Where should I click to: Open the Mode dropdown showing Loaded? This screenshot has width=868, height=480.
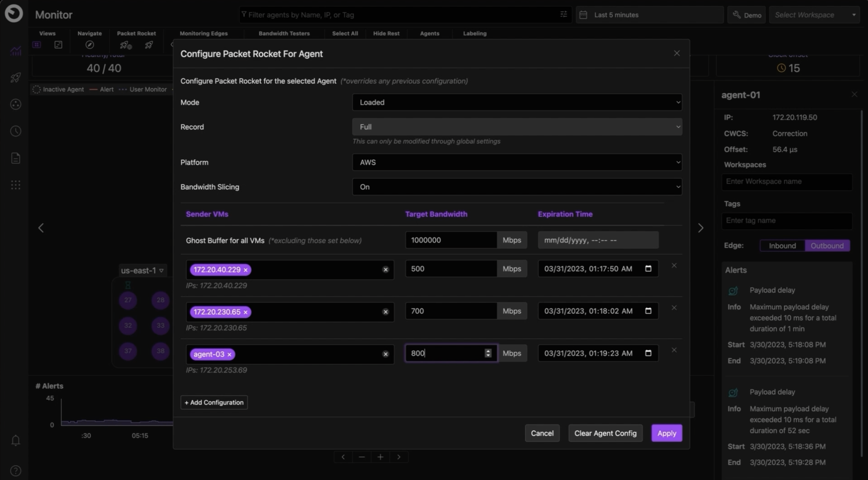[517, 102]
